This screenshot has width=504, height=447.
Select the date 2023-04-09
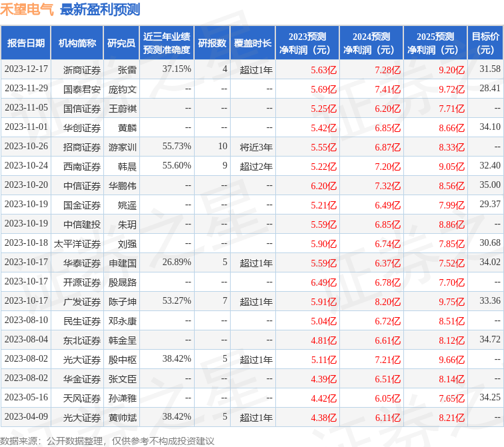point(26,417)
